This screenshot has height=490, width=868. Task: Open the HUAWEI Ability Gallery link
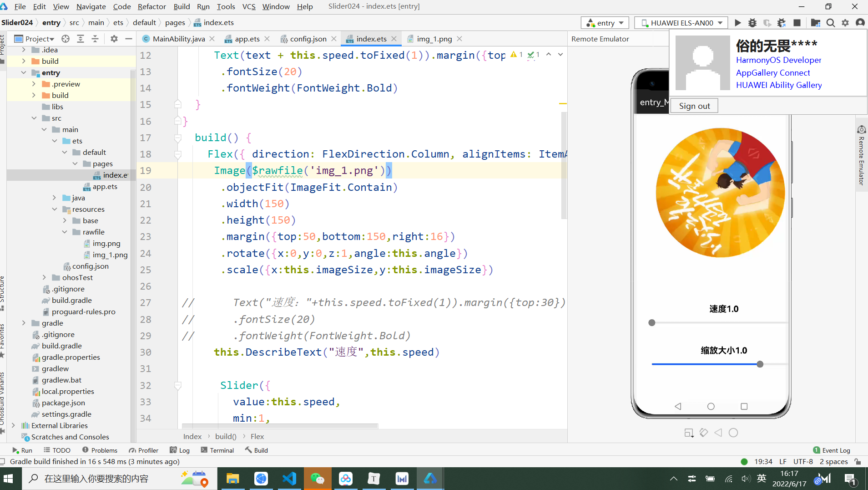click(779, 85)
